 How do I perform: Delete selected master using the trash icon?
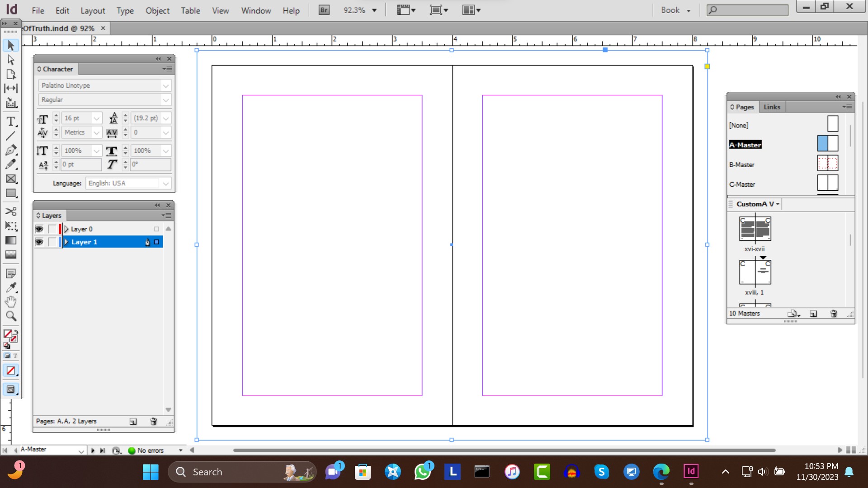(x=834, y=314)
